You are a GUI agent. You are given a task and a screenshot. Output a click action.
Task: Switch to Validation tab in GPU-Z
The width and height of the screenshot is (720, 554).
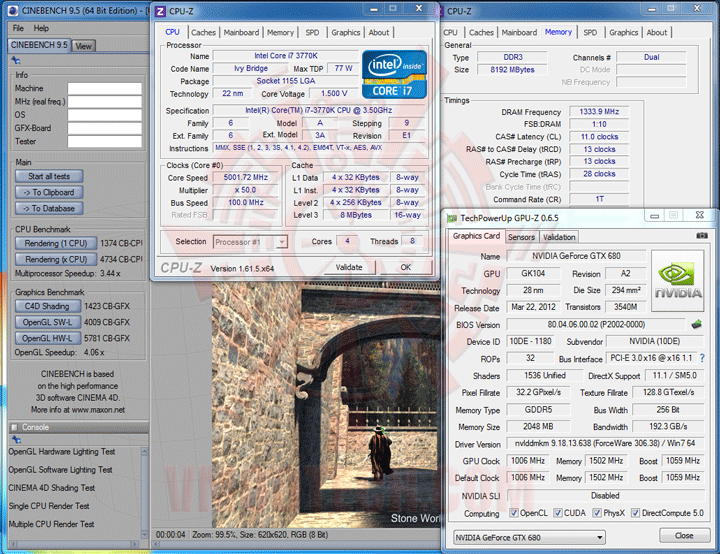[x=559, y=237]
